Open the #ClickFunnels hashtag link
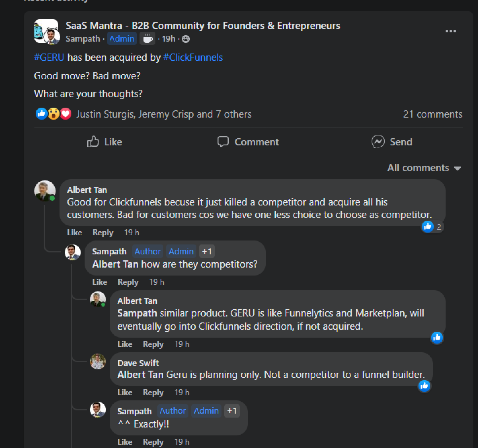The width and height of the screenshot is (478, 448). 193,57
